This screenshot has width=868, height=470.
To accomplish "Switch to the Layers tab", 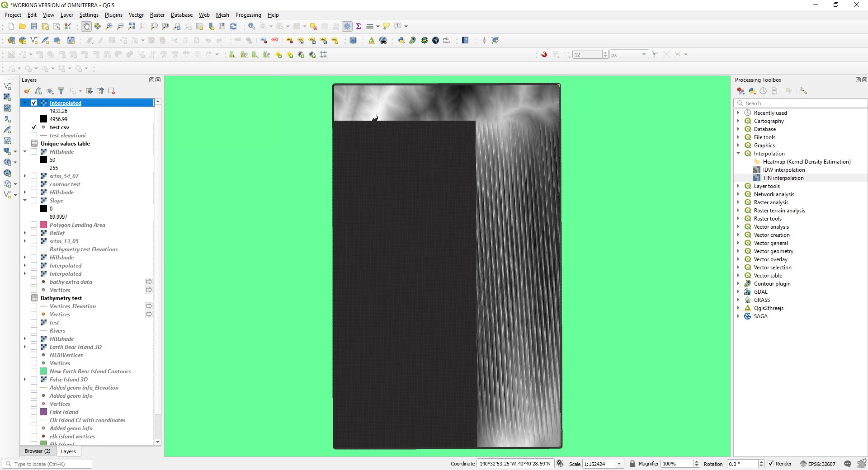I will point(68,451).
